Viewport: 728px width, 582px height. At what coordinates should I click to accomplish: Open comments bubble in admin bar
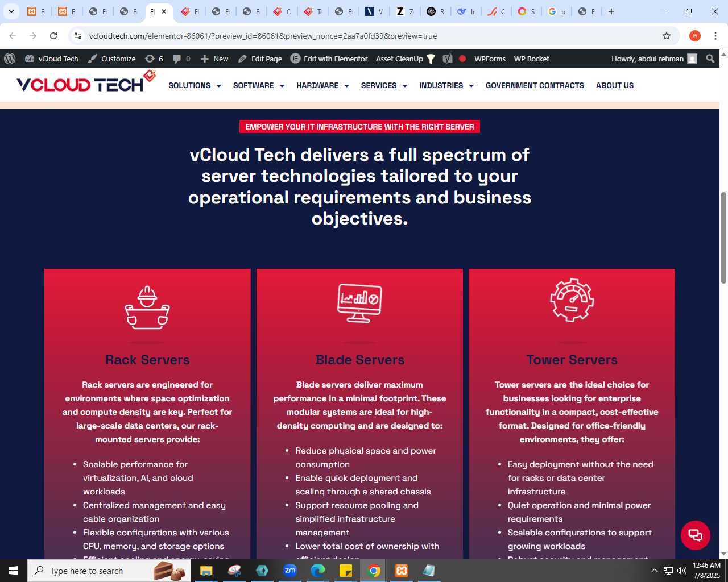coord(181,59)
